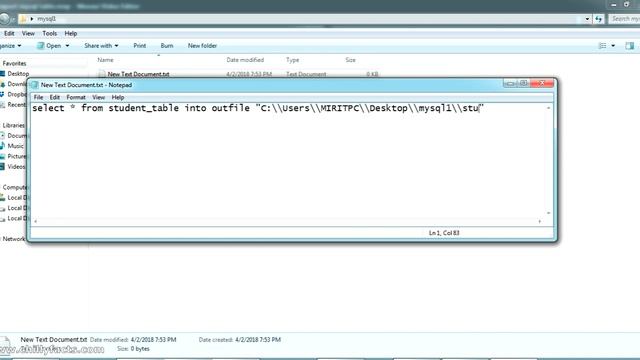Refresh the Explorer address bar
Screen dimensions: 640x360
tap(598, 19)
